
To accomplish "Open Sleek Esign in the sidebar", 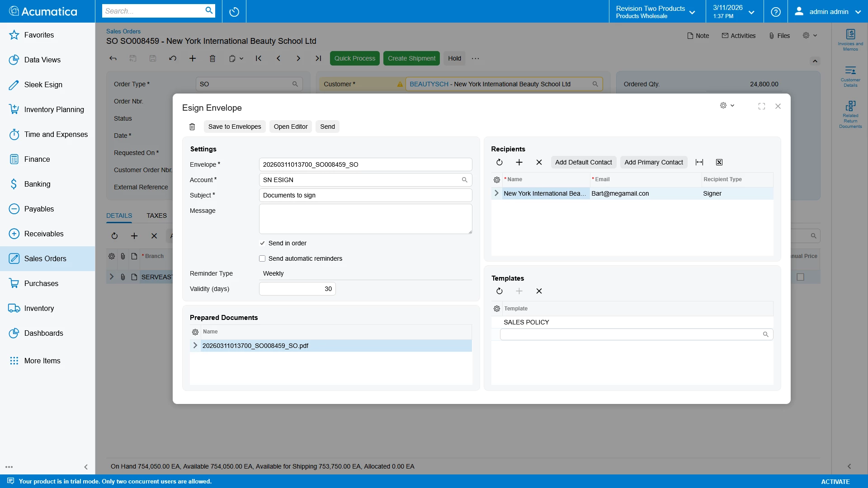I will pyautogui.click(x=43, y=84).
